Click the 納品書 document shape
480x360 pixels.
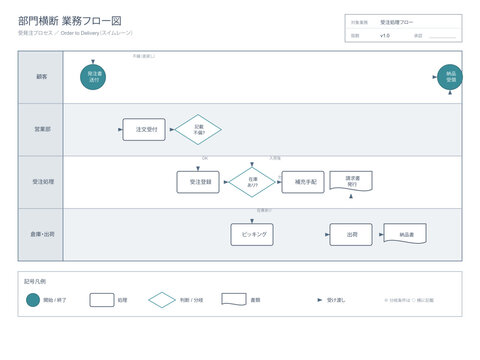(x=405, y=234)
